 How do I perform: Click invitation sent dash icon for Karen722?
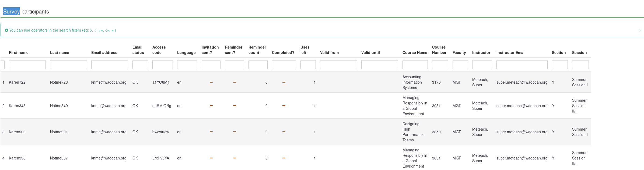211,82
